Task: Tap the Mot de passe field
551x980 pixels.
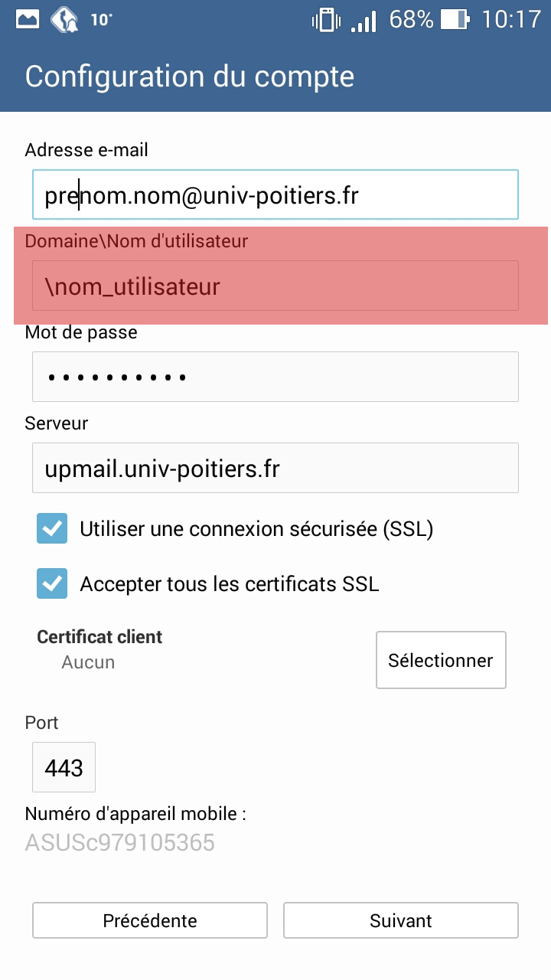Action: (275, 377)
